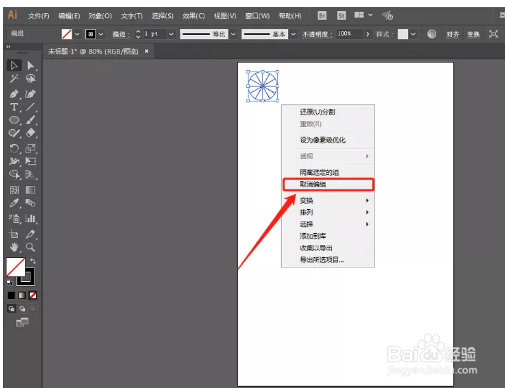505x388 pixels.
Task: Select the Paintbrush tool
Action: (30, 120)
